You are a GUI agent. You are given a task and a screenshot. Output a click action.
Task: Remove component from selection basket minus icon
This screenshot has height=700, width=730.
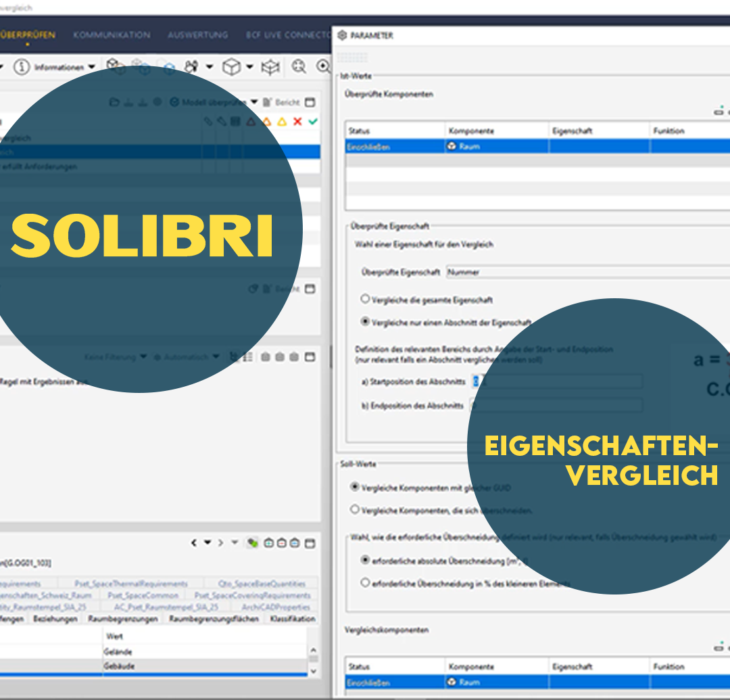(x=282, y=542)
